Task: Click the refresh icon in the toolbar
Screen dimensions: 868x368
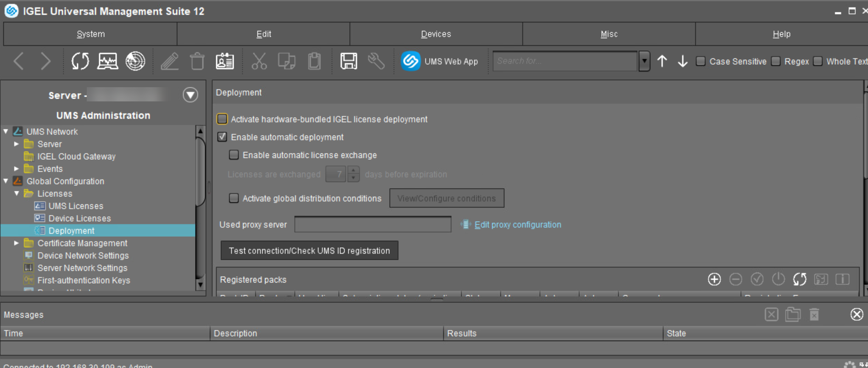Action: [80, 61]
